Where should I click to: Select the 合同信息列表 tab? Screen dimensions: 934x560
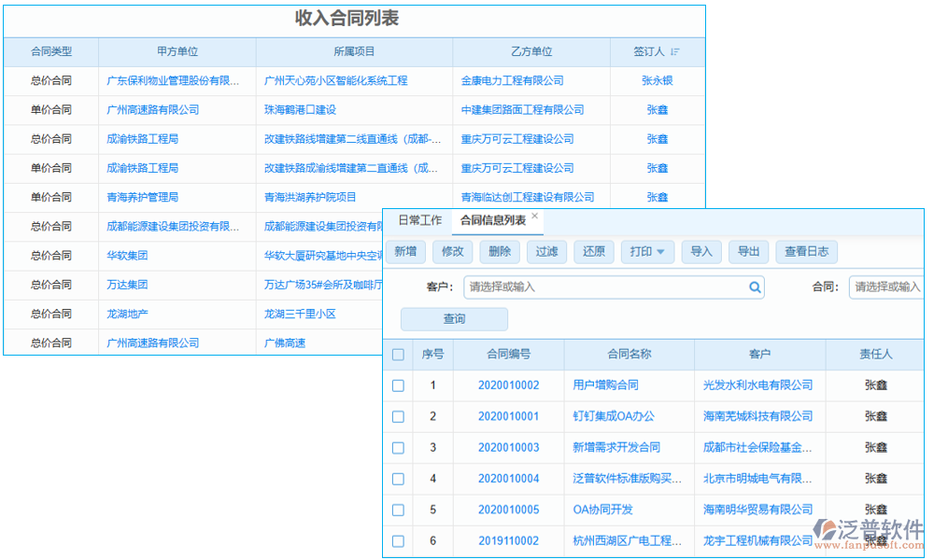tap(494, 220)
